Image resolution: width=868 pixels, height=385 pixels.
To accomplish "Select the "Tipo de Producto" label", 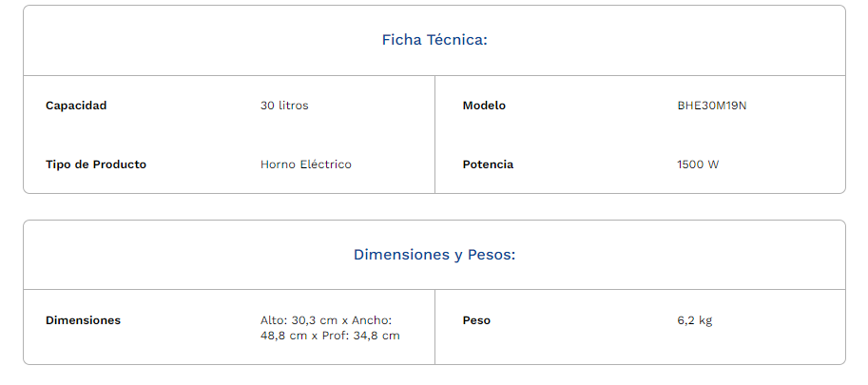I will point(96,164).
